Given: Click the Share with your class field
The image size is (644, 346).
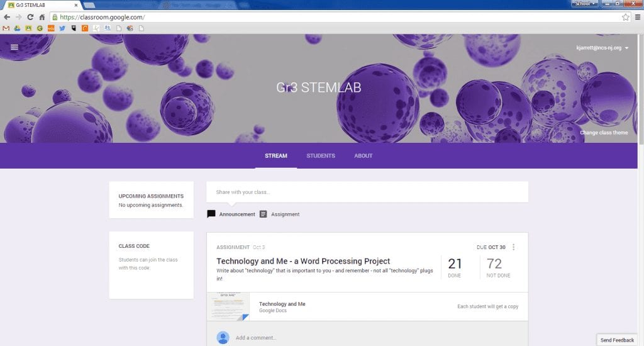Looking at the screenshot, I should [x=367, y=192].
